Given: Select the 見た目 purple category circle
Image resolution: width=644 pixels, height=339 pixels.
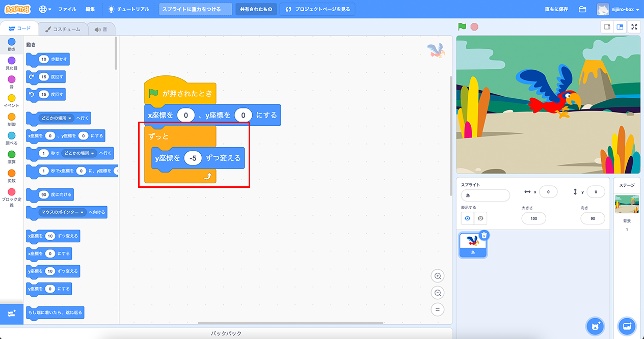Looking at the screenshot, I should (x=12, y=61).
